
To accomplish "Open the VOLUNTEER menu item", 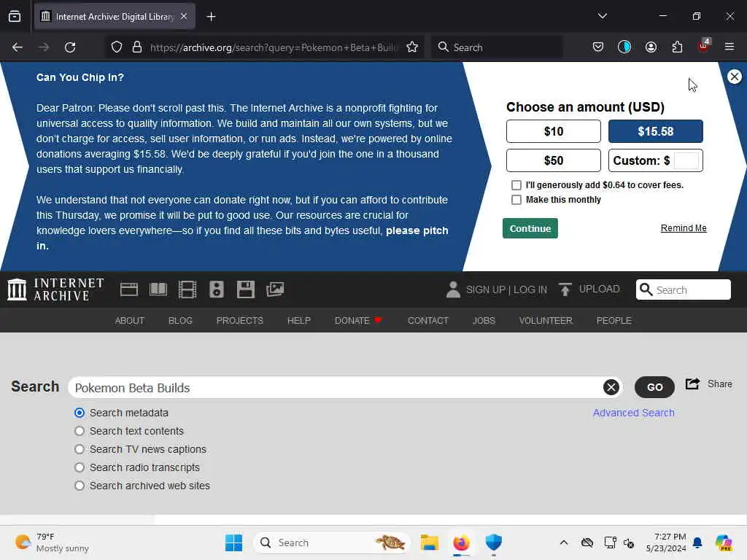I will click(546, 321).
